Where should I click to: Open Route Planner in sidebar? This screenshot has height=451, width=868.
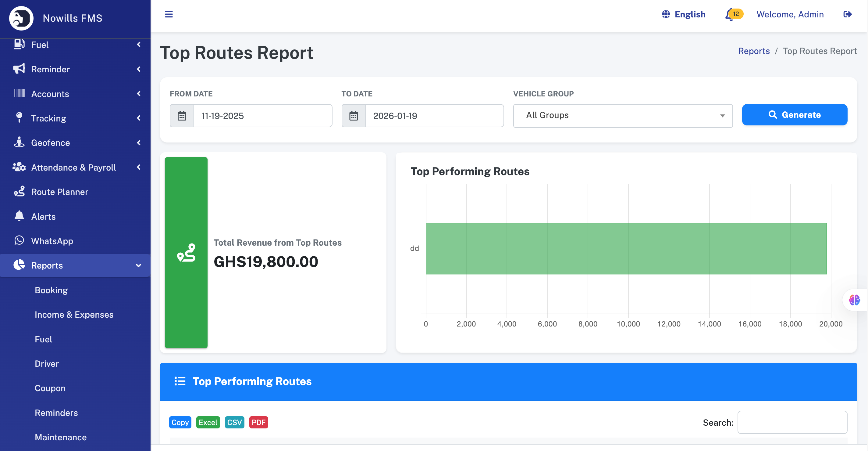(59, 192)
